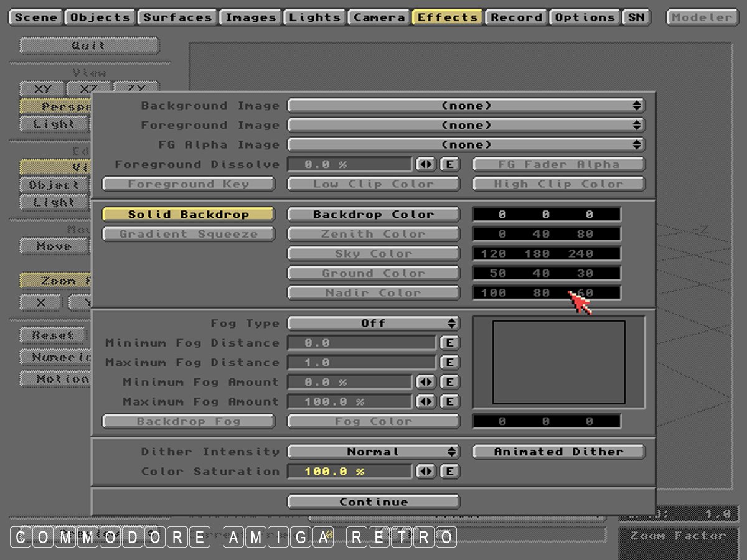747x560 pixels.
Task: Click the Sky Color RGB value swatch
Action: 546,254
